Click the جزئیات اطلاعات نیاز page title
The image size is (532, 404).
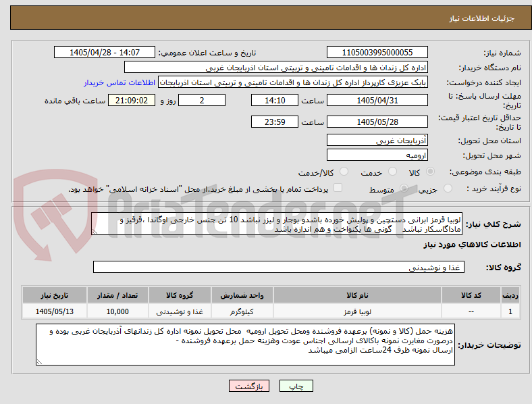click(x=482, y=18)
